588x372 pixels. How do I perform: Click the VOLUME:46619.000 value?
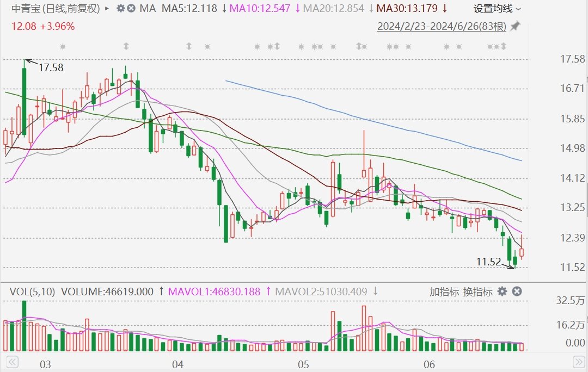[107, 292]
